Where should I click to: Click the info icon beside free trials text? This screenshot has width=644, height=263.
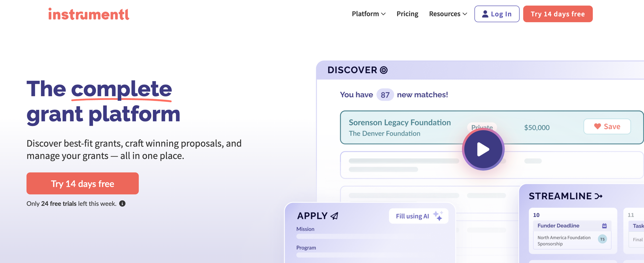coord(122,204)
